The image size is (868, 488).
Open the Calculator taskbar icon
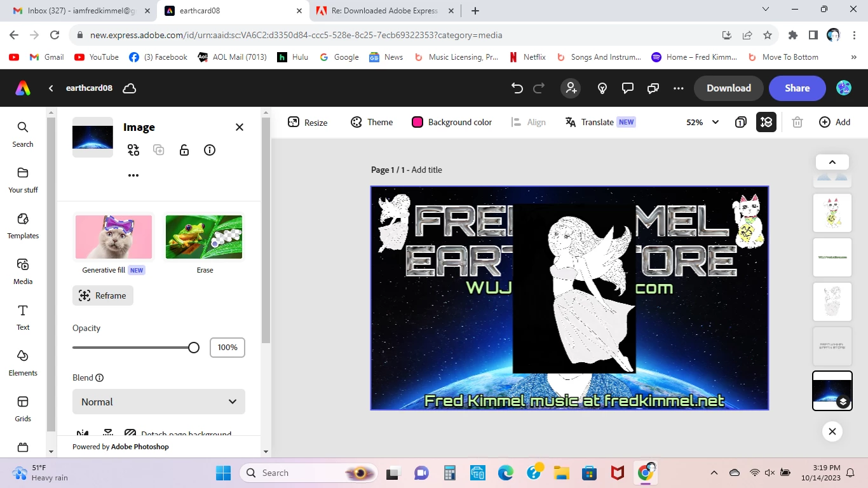[449, 473]
